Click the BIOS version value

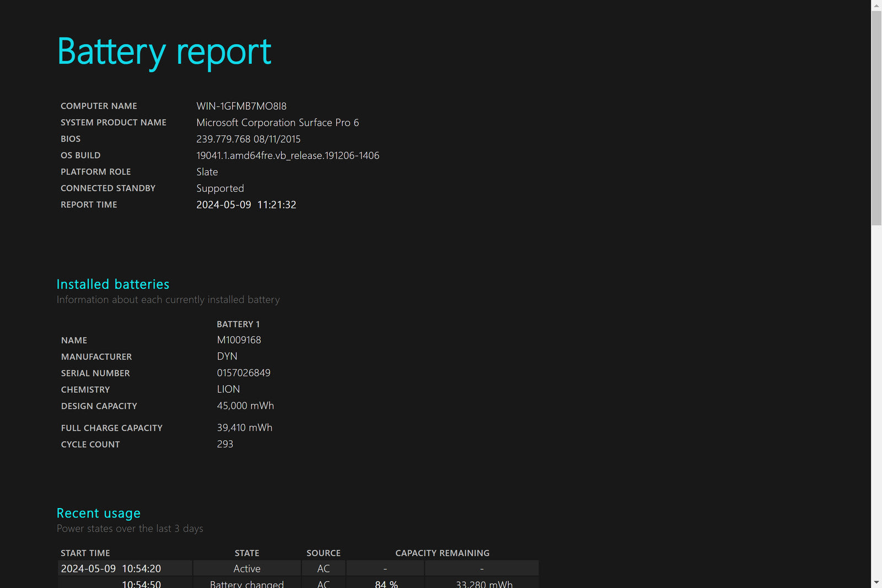(x=248, y=139)
